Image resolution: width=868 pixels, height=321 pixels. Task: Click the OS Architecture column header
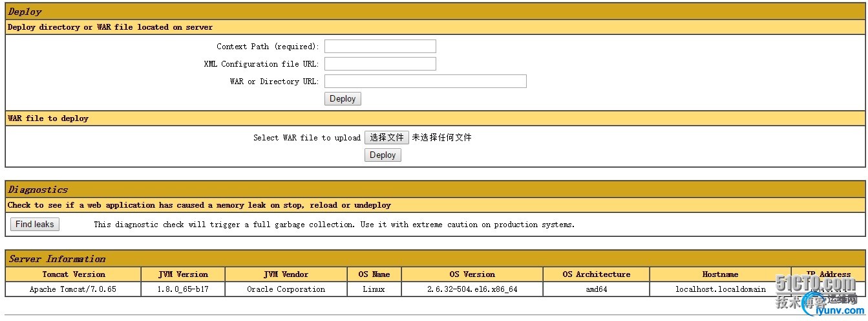pyautogui.click(x=597, y=274)
